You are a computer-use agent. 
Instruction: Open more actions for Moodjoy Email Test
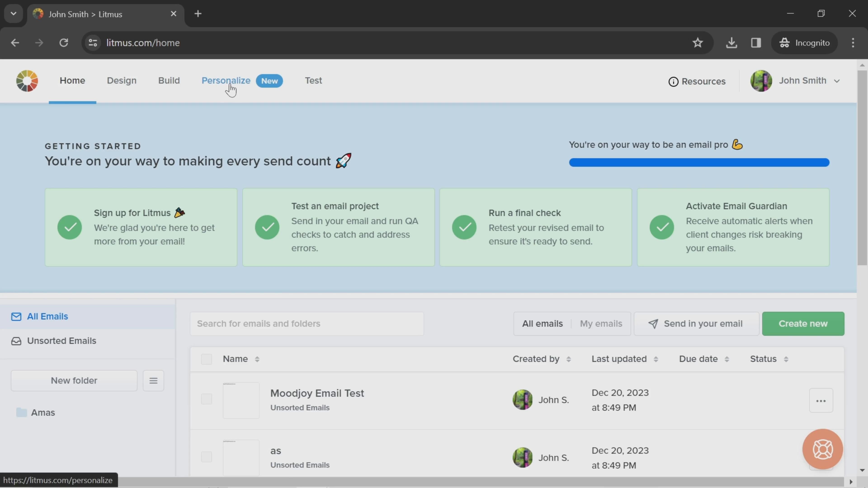[821, 400]
